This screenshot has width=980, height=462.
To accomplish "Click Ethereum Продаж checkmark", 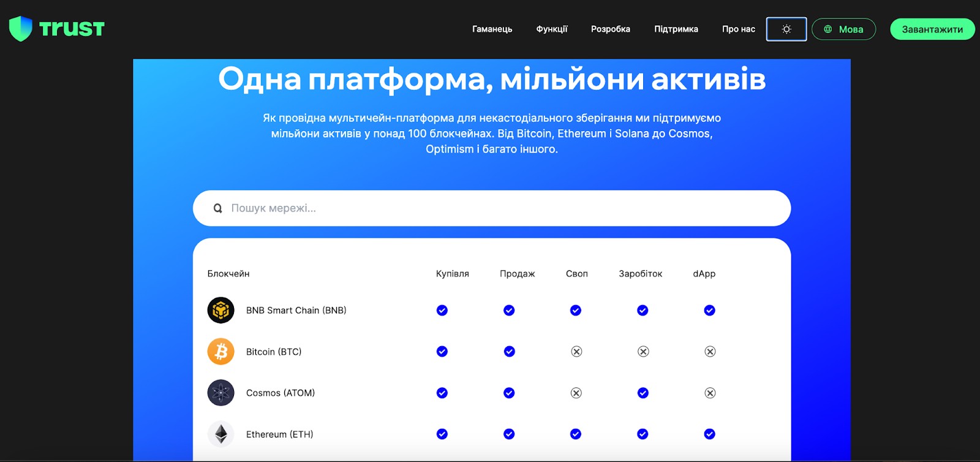I will pyautogui.click(x=509, y=434).
